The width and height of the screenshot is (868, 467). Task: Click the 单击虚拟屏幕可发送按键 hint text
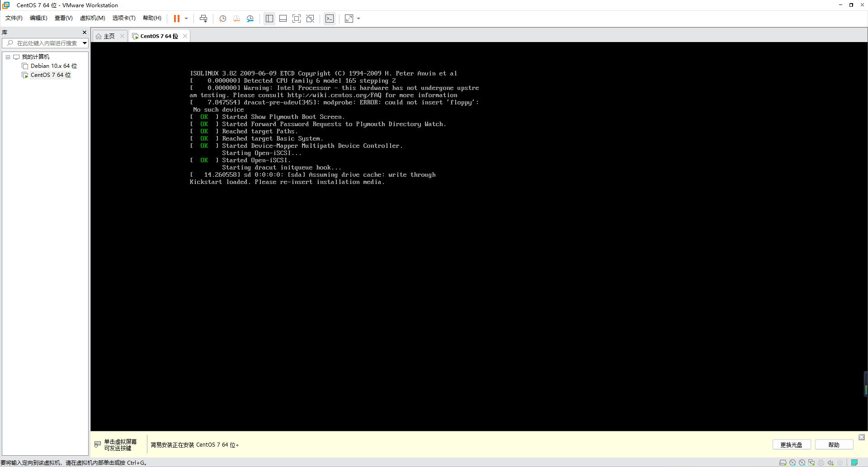(x=120, y=445)
